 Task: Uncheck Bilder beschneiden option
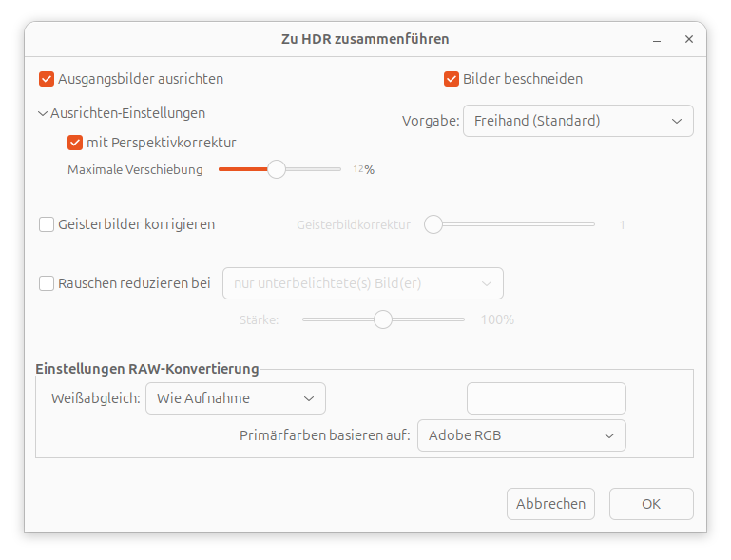(452, 79)
